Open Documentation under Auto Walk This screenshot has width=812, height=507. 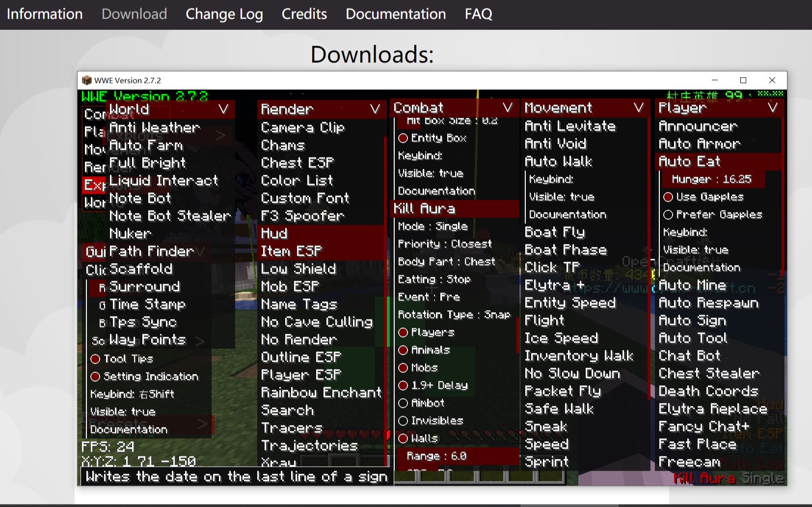click(567, 214)
